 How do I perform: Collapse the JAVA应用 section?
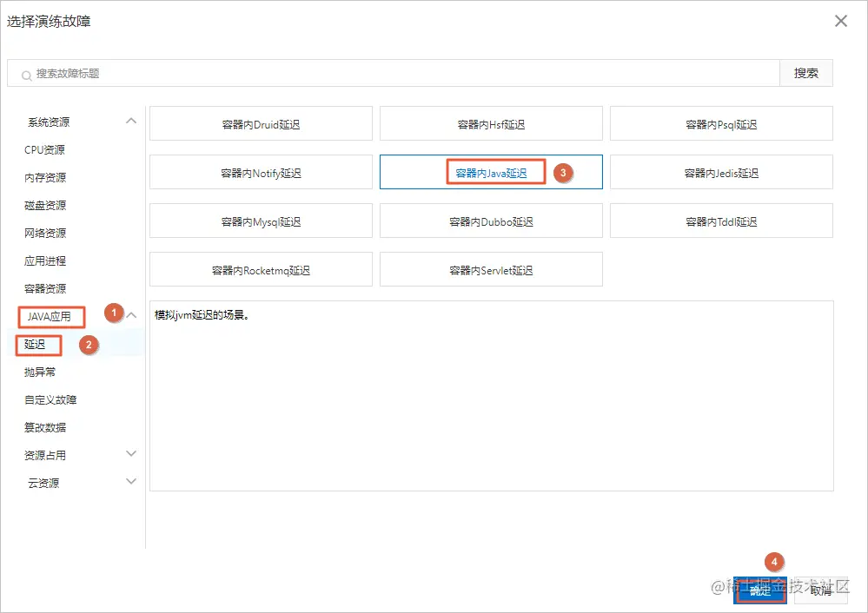pos(130,316)
